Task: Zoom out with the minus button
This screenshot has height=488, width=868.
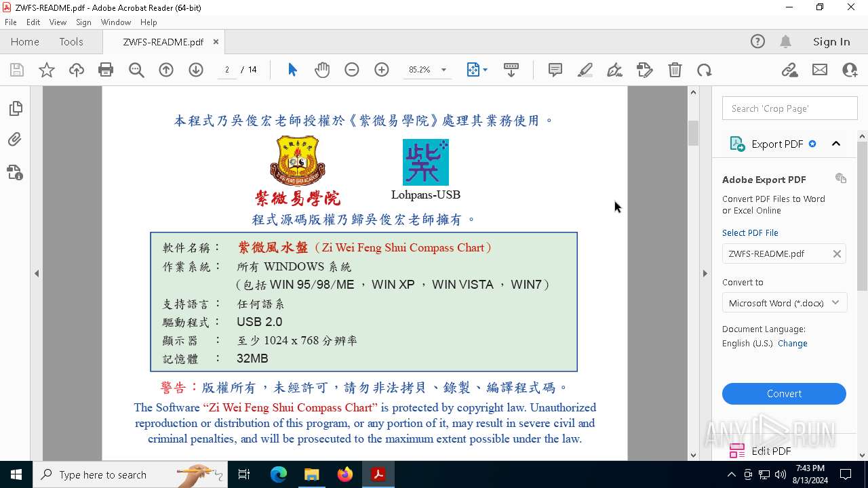Action: pyautogui.click(x=352, y=70)
